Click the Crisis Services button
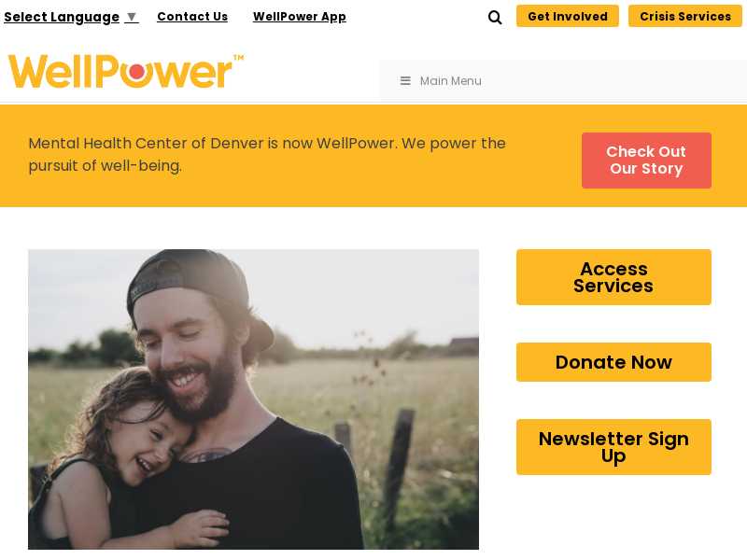 pyautogui.click(x=685, y=16)
